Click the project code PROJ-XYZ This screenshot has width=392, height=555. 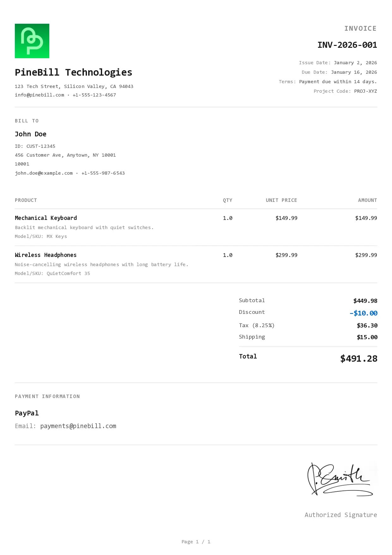pyautogui.click(x=365, y=91)
